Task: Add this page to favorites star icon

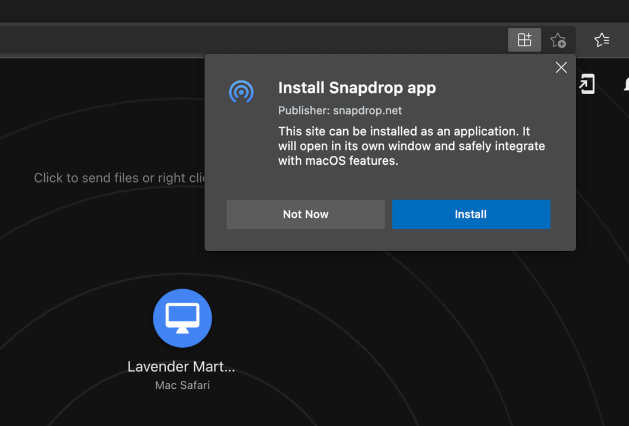Action: (558, 40)
